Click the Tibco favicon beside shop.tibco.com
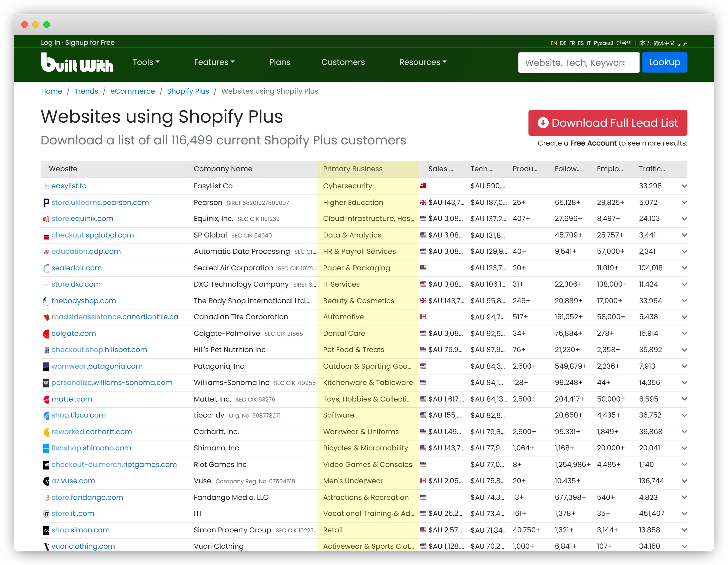 (x=46, y=416)
